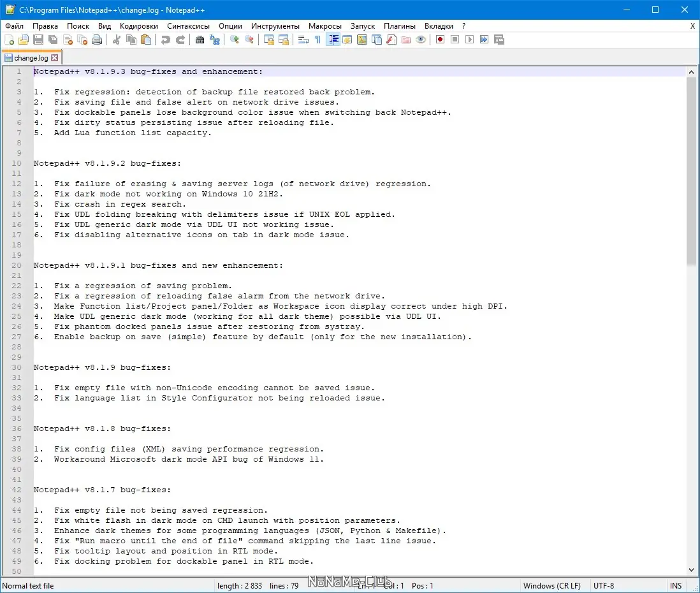700x593 pixels.
Task: Open the Файл menu
Action: tap(14, 26)
